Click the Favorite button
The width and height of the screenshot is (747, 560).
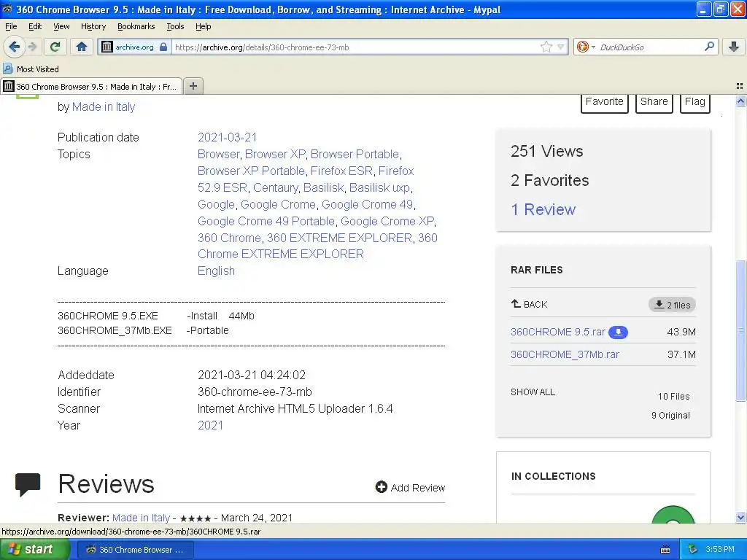click(604, 103)
